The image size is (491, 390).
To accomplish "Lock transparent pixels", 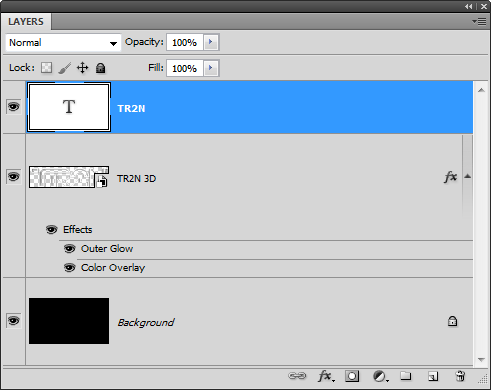I will [x=46, y=68].
